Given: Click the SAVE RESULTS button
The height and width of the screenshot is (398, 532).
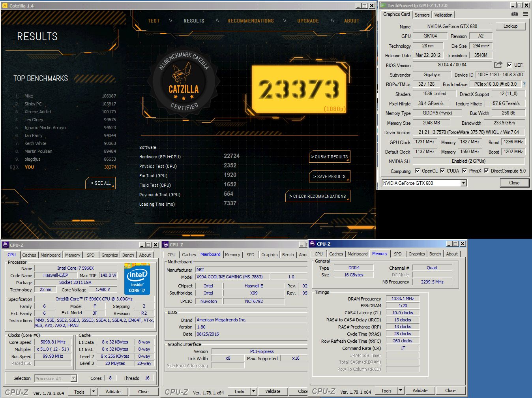Looking at the screenshot, I should [x=329, y=176].
